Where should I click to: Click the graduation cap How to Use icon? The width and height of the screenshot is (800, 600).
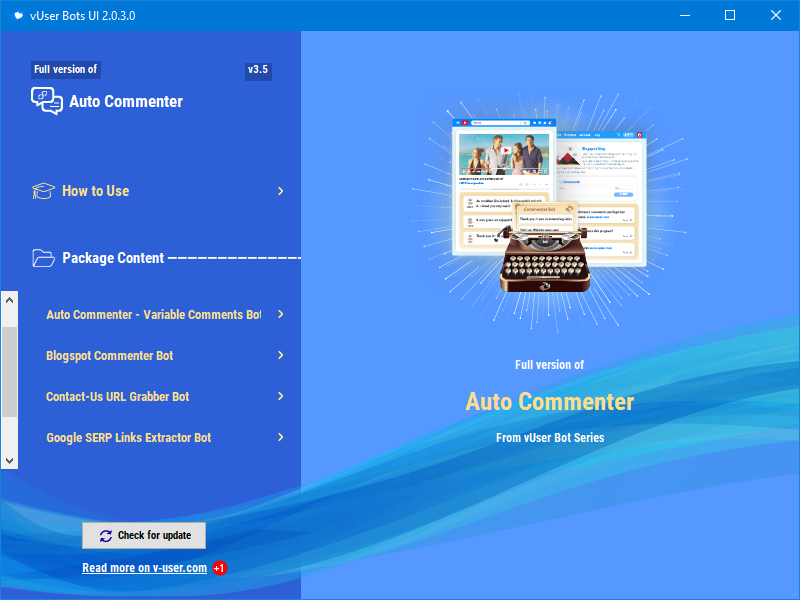pyautogui.click(x=43, y=191)
